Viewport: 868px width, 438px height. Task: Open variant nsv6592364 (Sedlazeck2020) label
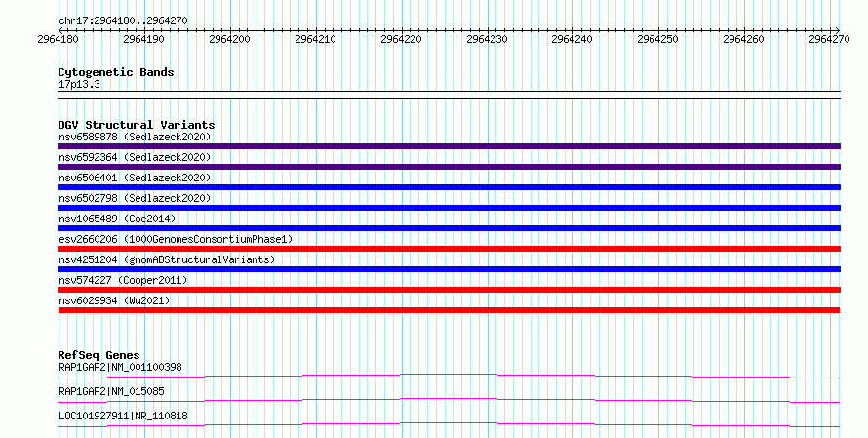pos(135,157)
